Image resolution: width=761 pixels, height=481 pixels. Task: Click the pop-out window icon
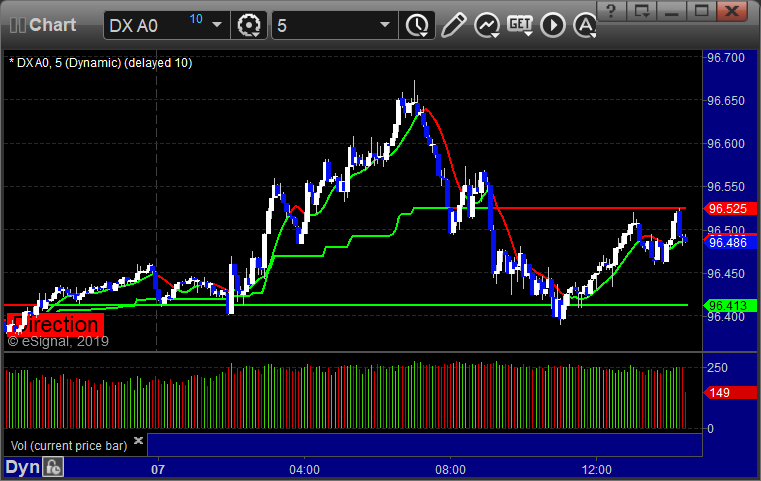click(642, 11)
